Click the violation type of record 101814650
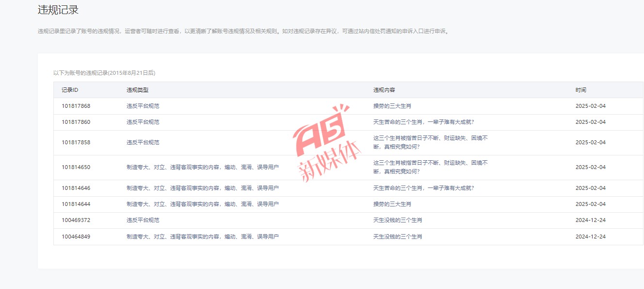The height and width of the screenshot is (289, 644). (x=202, y=167)
